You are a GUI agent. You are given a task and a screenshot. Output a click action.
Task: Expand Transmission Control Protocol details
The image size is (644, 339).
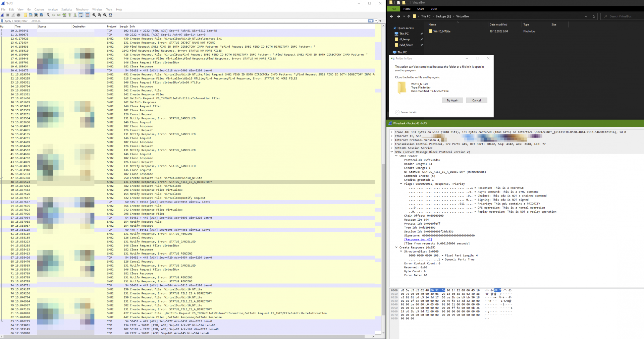tap(391, 144)
